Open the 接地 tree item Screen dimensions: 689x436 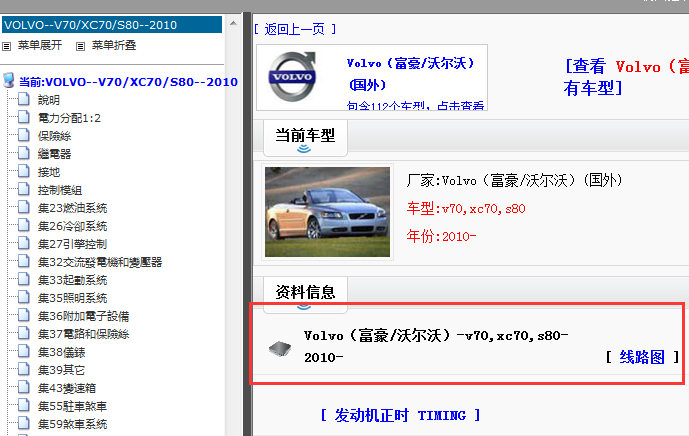[49, 172]
